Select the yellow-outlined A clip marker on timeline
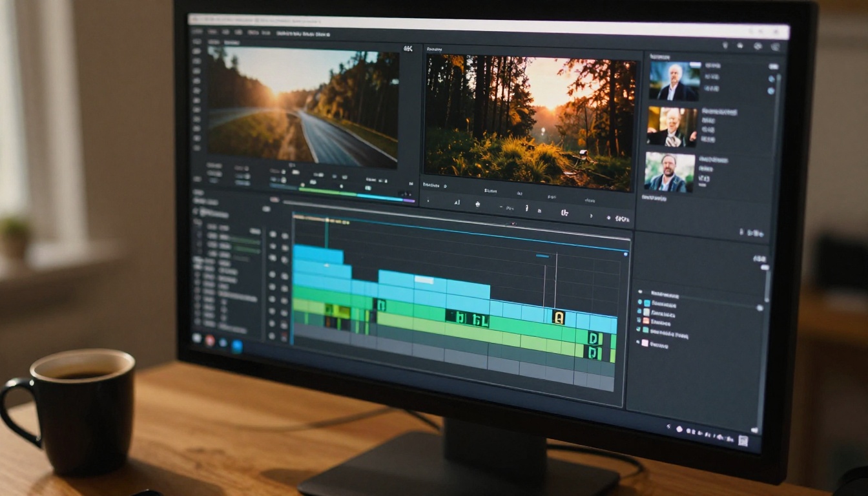 point(559,317)
